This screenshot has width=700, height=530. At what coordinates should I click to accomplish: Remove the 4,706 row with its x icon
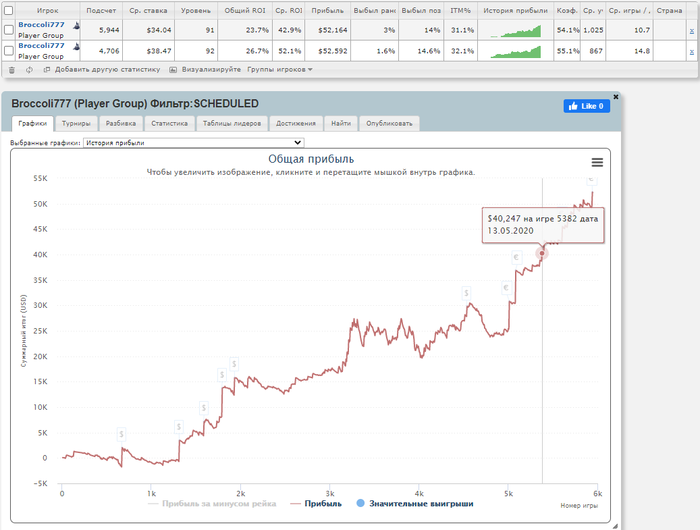[692, 52]
